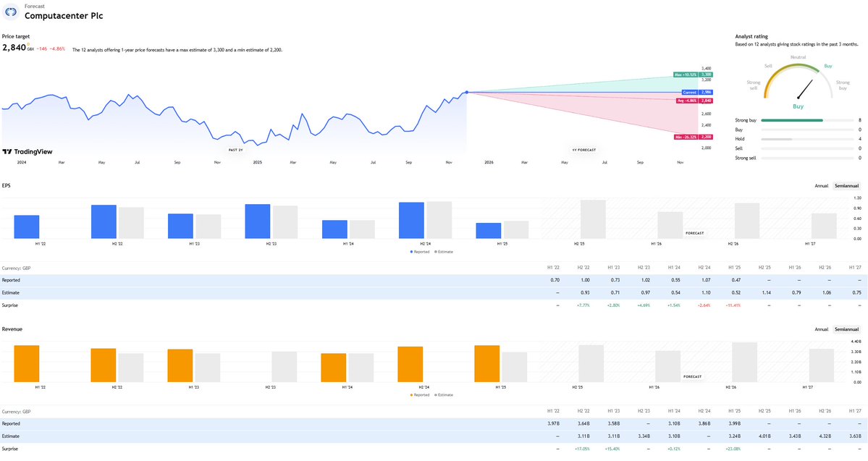
Task: Click Revenue estimate value 4.01B
Action: (764, 436)
